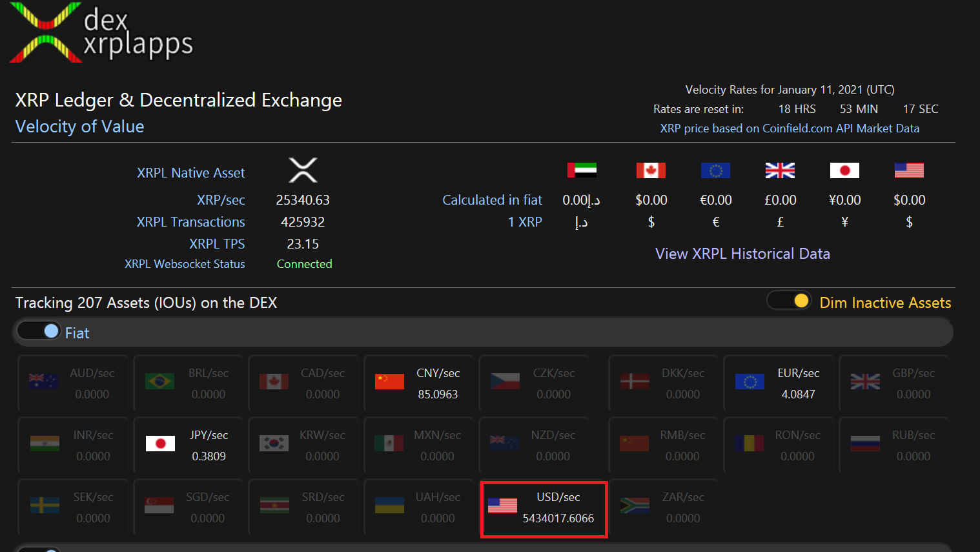Screen dimensions: 980x552
Task: Click the XRPL Websocket Connected status
Action: [x=304, y=263]
